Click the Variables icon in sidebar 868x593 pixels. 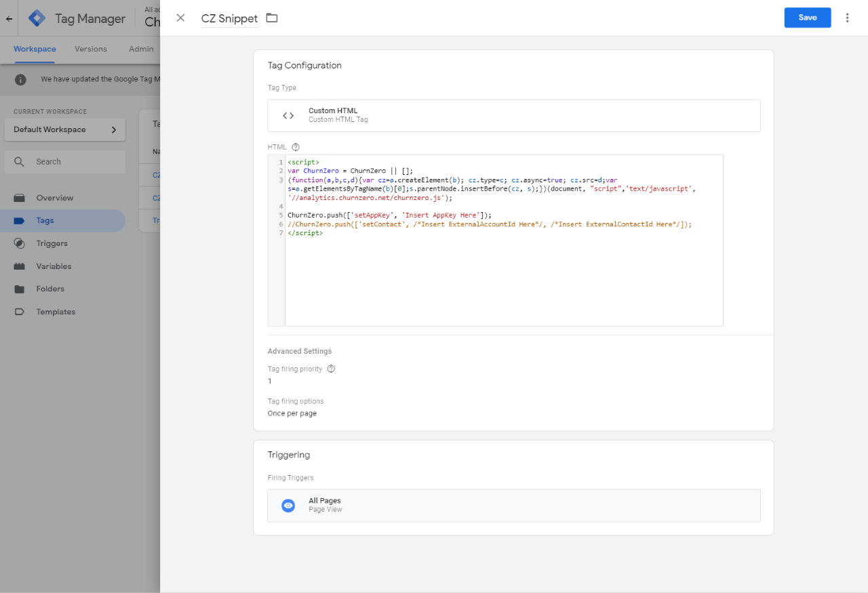pyautogui.click(x=19, y=266)
